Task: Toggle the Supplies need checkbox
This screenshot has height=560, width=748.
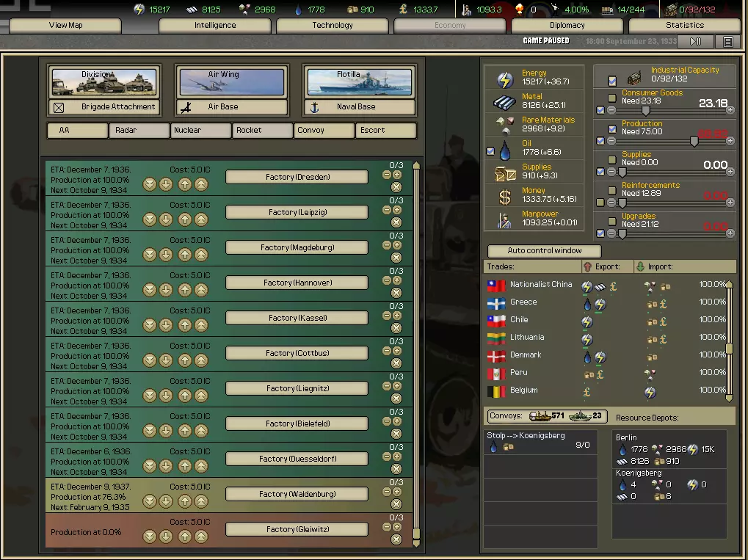Action: tap(612, 160)
